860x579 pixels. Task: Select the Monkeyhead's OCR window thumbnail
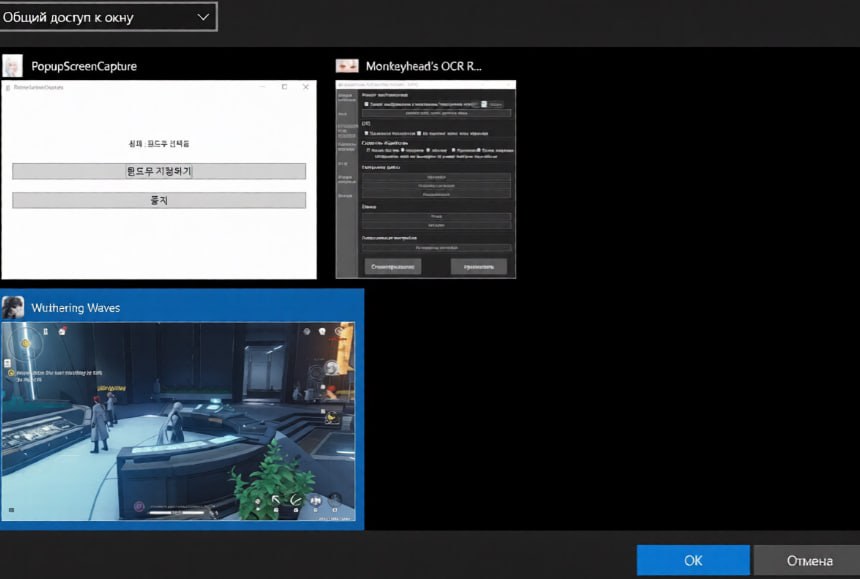425,180
